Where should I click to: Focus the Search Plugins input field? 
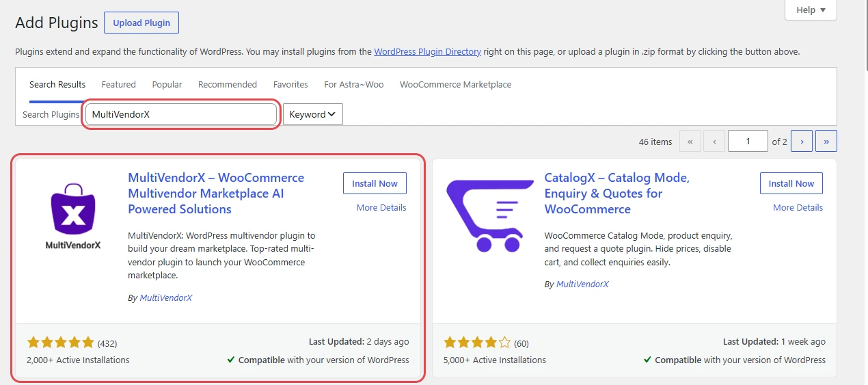click(x=181, y=114)
